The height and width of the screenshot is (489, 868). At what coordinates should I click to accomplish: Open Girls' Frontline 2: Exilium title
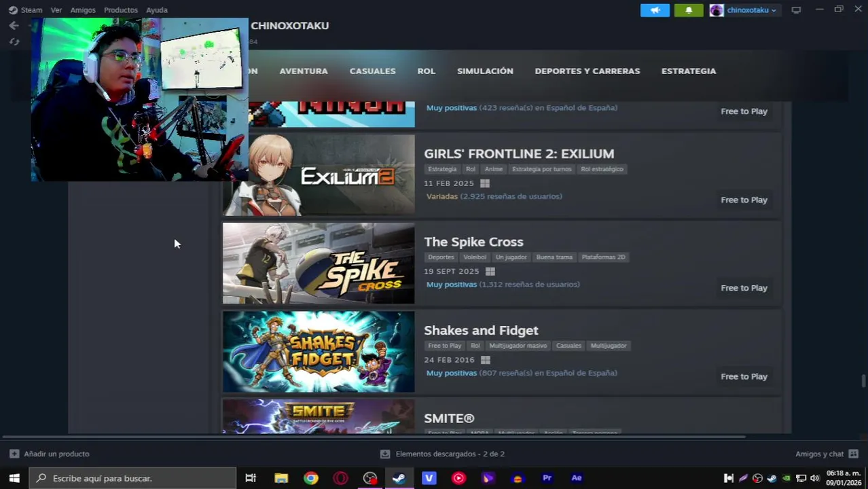pos(519,153)
